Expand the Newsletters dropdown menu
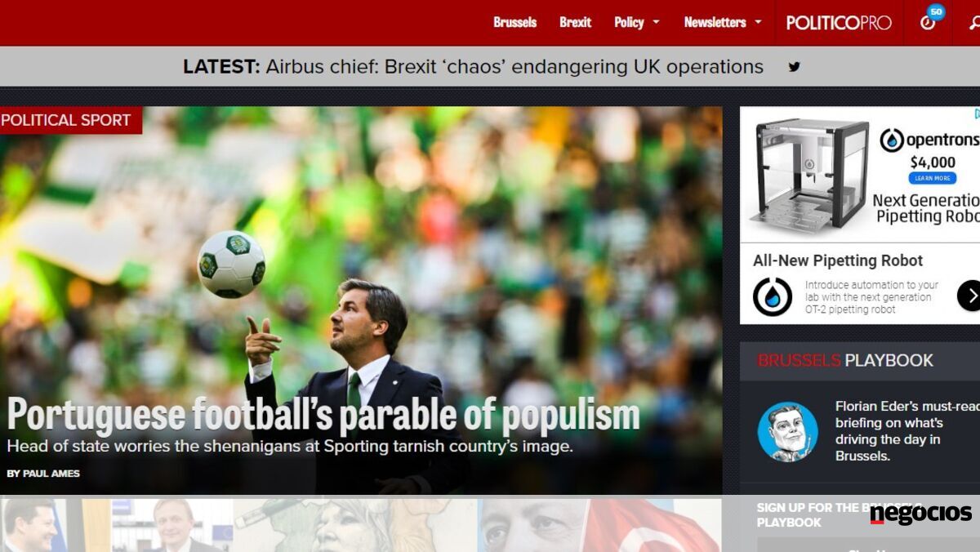980x552 pixels. coord(722,23)
